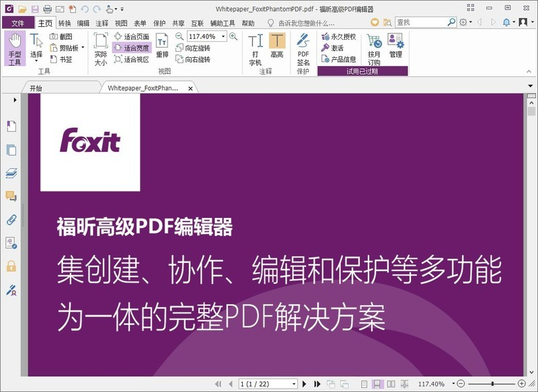Open the Layers navigation panel

point(11,173)
